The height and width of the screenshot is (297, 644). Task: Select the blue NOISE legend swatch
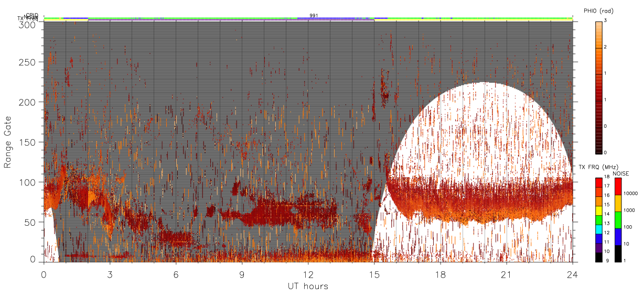pyautogui.click(x=618, y=237)
